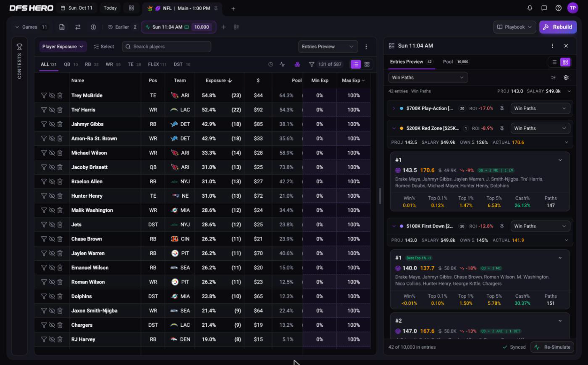The image size is (588, 365).
Task: Open the notifications bell
Action: click(x=530, y=8)
